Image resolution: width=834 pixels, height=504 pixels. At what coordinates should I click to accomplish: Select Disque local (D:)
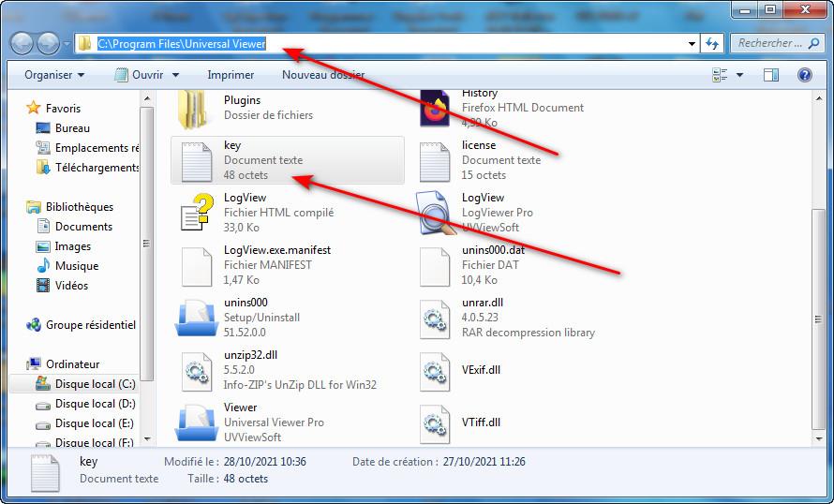click(x=85, y=404)
